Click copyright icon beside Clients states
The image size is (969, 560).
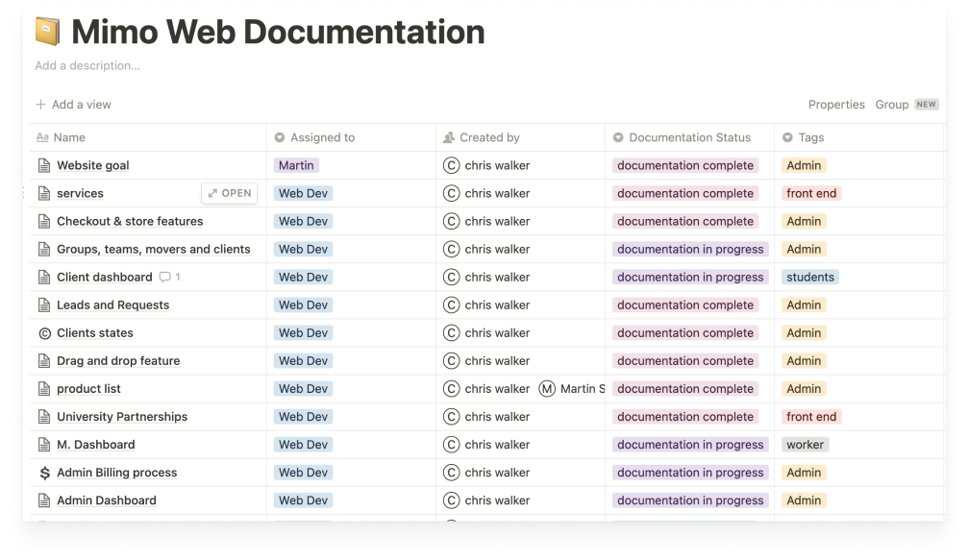[x=44, y=333]
